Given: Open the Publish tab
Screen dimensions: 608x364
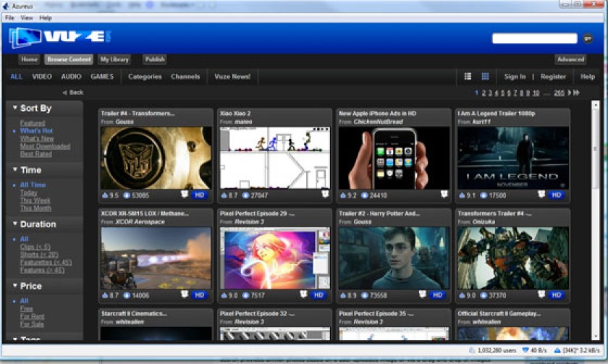Looking at the screenshot, I should point(155,59).
